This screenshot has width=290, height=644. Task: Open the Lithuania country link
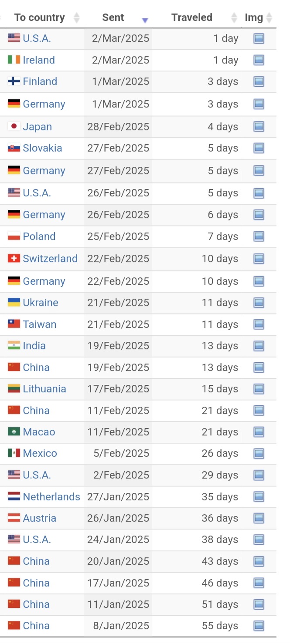click(x=44, y=389)
